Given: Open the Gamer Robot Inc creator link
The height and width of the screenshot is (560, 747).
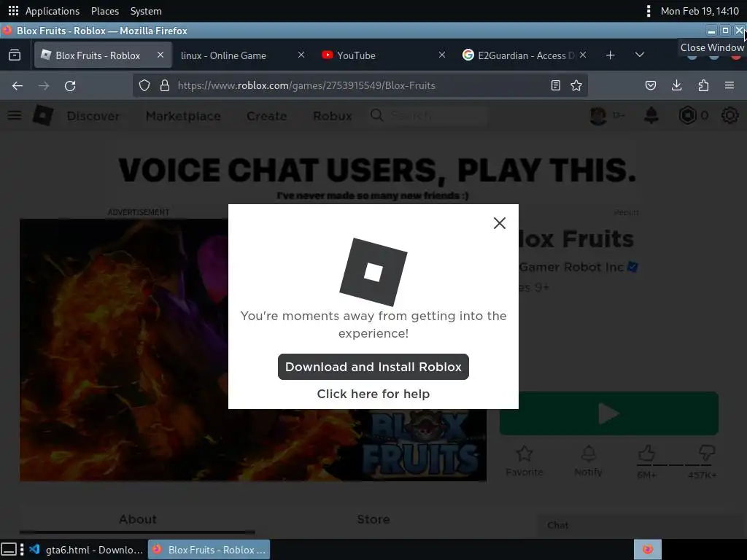Looking at the screenshot, I should [571, 267].
